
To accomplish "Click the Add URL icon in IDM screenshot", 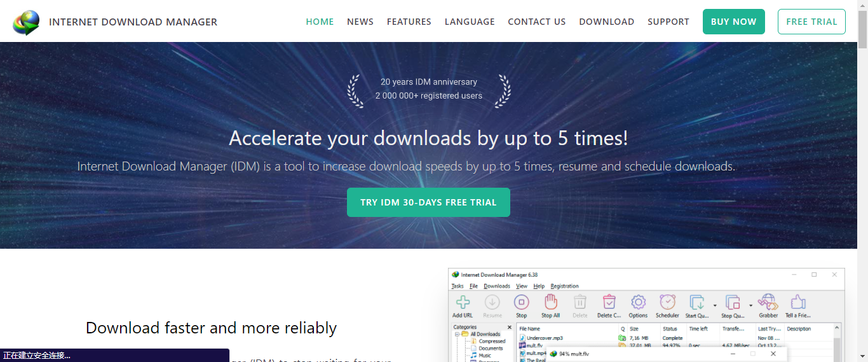I will click(x=462, y=302).
